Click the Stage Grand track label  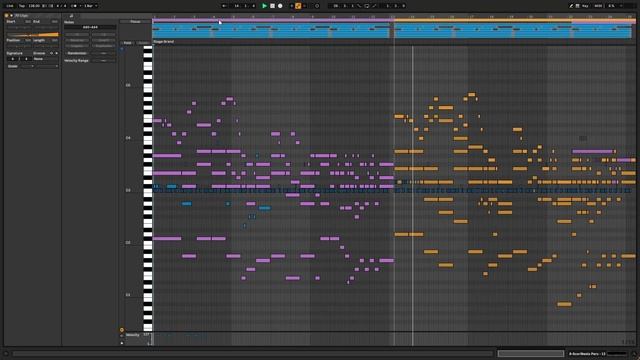(x=164, y=42)
